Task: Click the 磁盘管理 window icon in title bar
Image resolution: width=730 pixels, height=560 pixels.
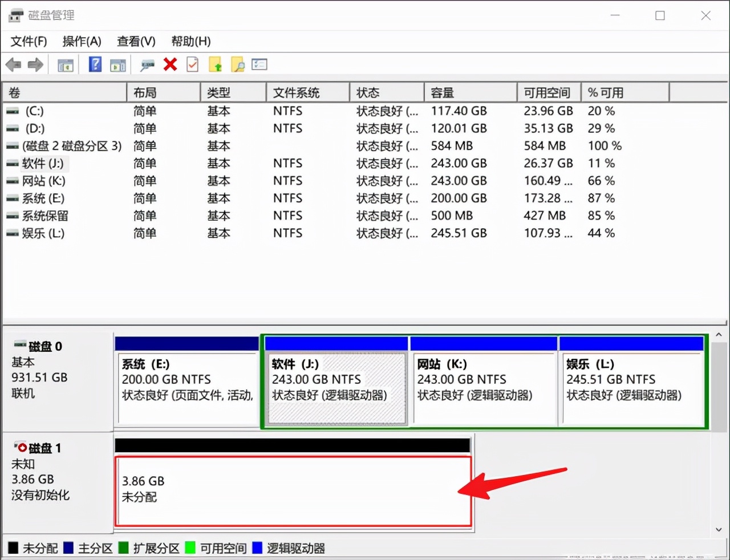Action: (15, 15)
